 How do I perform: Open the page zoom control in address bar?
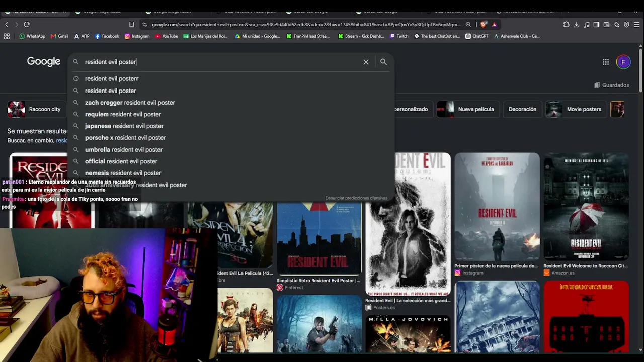point(468,24)
